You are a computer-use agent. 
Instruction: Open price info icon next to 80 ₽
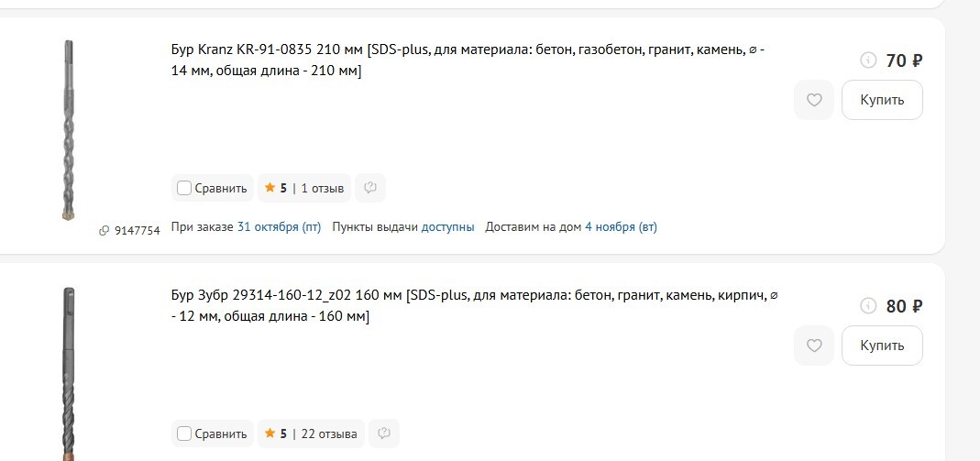(x=868, y=306)
